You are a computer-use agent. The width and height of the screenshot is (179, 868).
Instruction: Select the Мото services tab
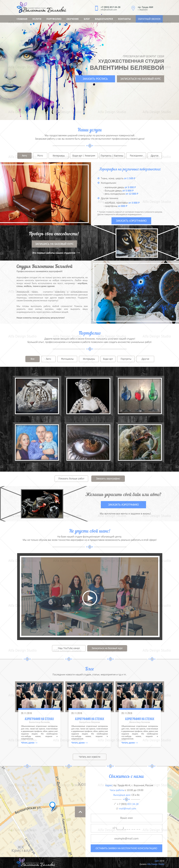(x=40, y=156)
